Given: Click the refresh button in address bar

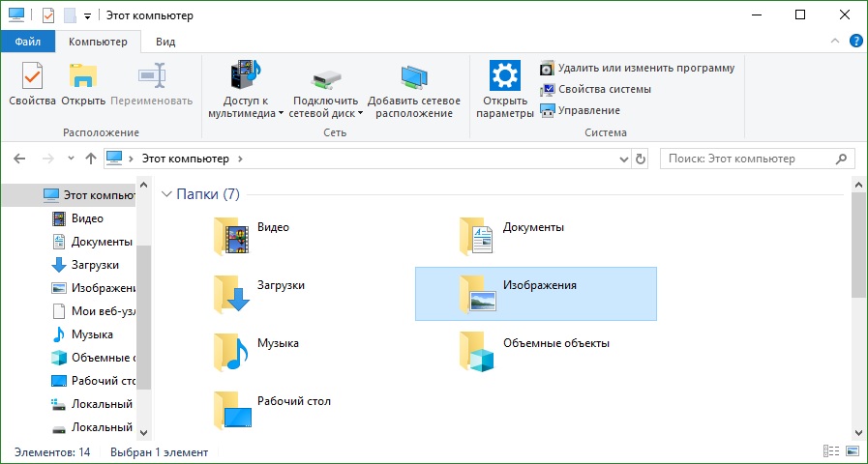Looking at the screenshot, I should 640,159.
